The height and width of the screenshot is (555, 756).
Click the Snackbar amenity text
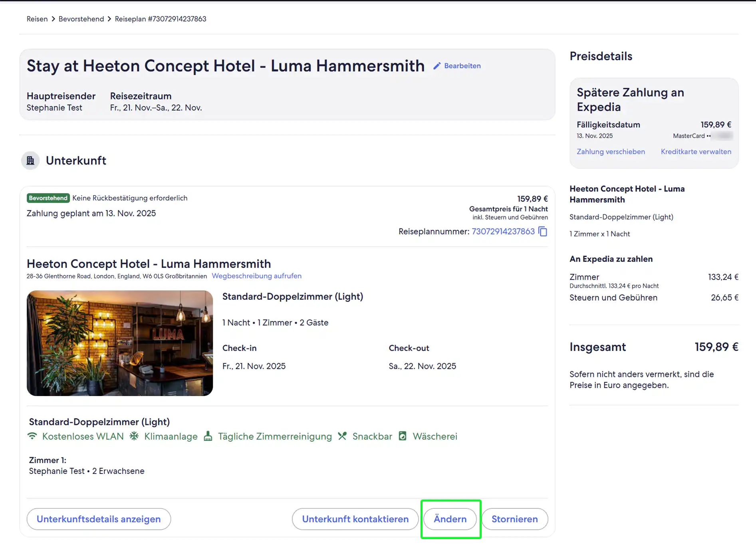[372, 436]
